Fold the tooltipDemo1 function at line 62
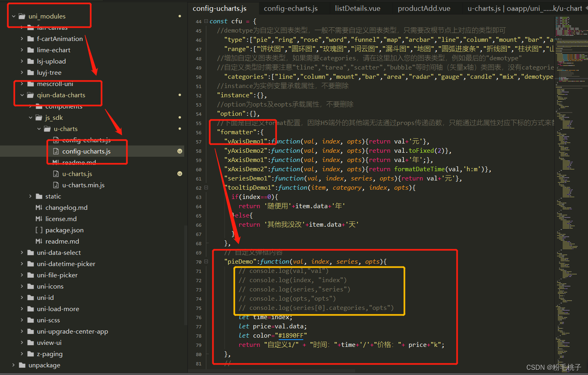This screenshot has height=375, width=588. pyautogui.click(x=206, y=188)
